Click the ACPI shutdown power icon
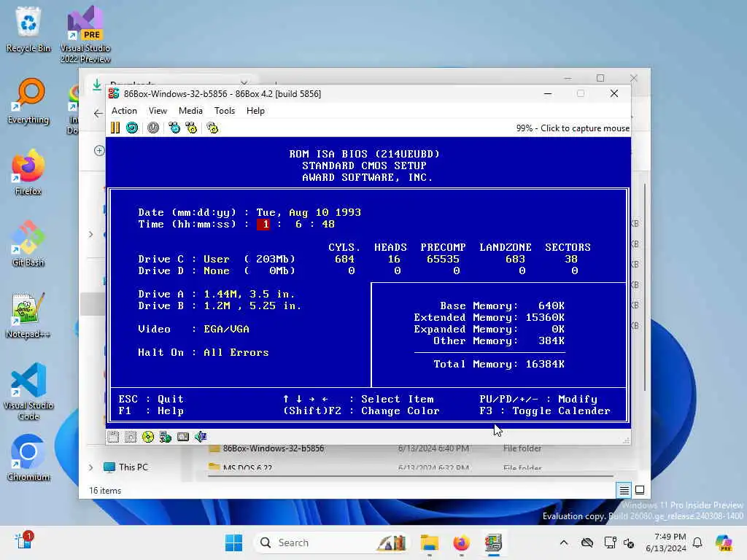Screen dimensions: 747x560 pyautogui.click(x=153, y=128)
